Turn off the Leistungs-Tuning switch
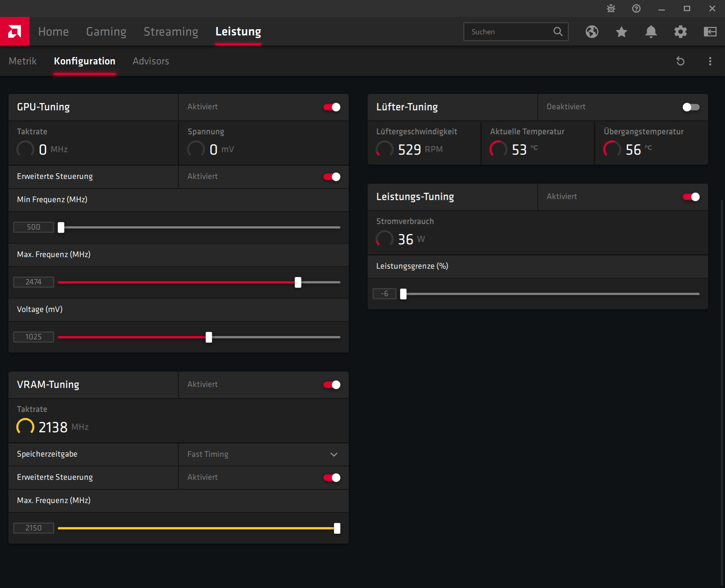 tap(691, 197)
